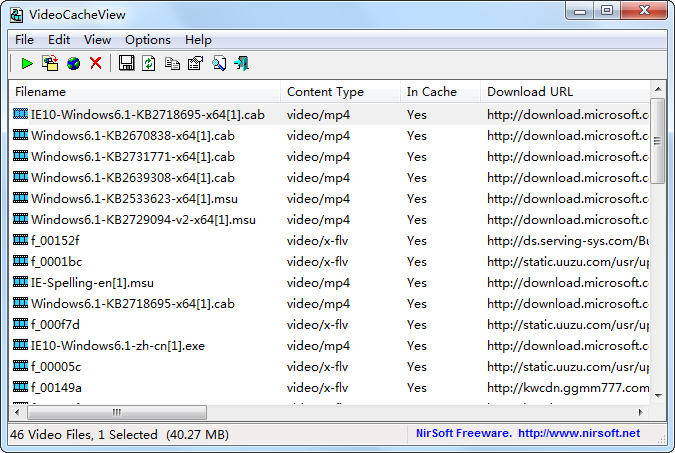The width and height of the screenshot is (675, 453).
Task: Copy selected files to folder icon
Action: click(50, 63)
